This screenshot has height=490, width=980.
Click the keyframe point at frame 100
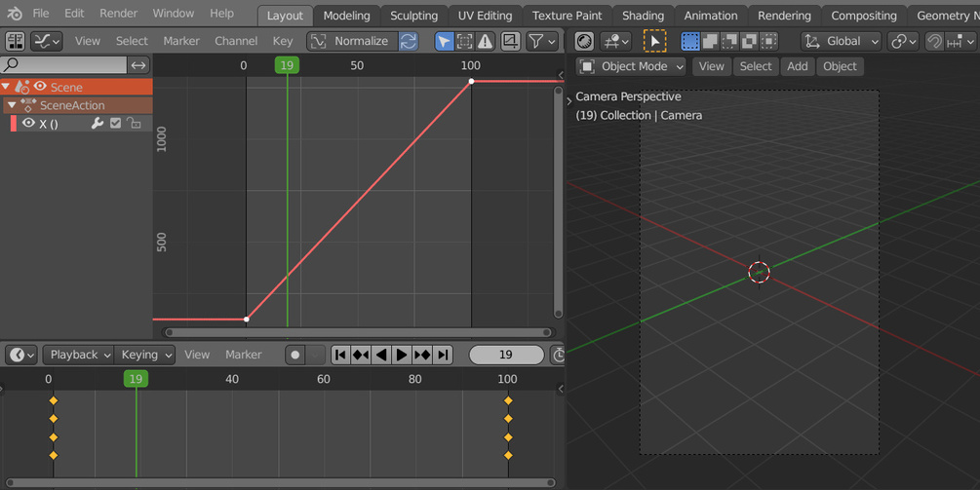click(471, 81)
